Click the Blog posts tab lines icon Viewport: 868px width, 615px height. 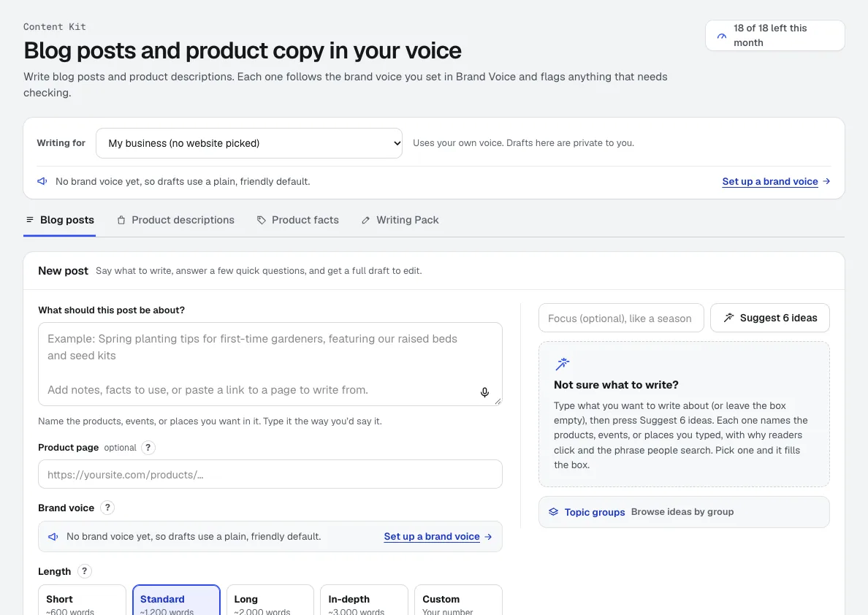(x=30, y=220)
